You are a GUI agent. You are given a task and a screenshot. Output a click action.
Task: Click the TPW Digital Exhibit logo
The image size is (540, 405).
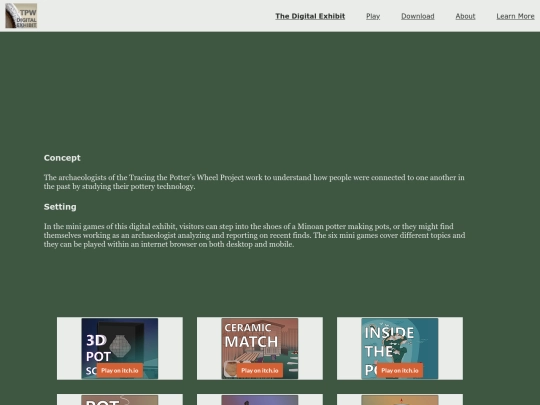click(x=21, y=16)
